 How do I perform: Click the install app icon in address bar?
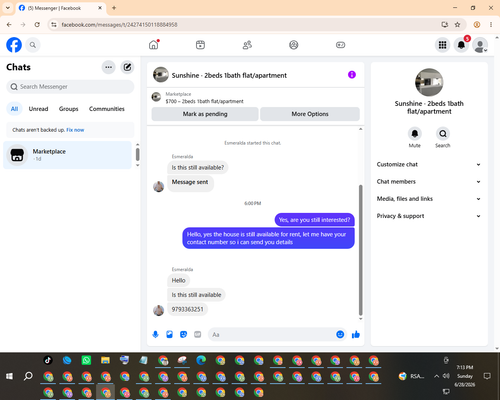click(x=444, y=25)
